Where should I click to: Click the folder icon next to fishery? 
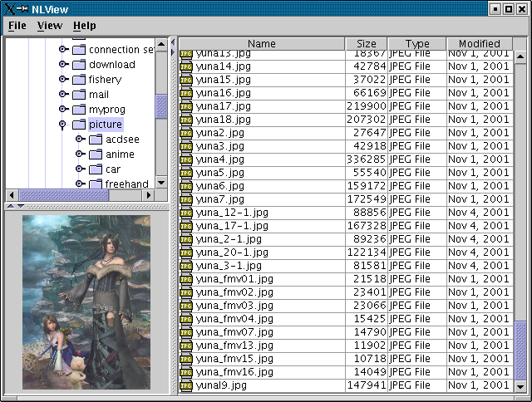[79, 80]
